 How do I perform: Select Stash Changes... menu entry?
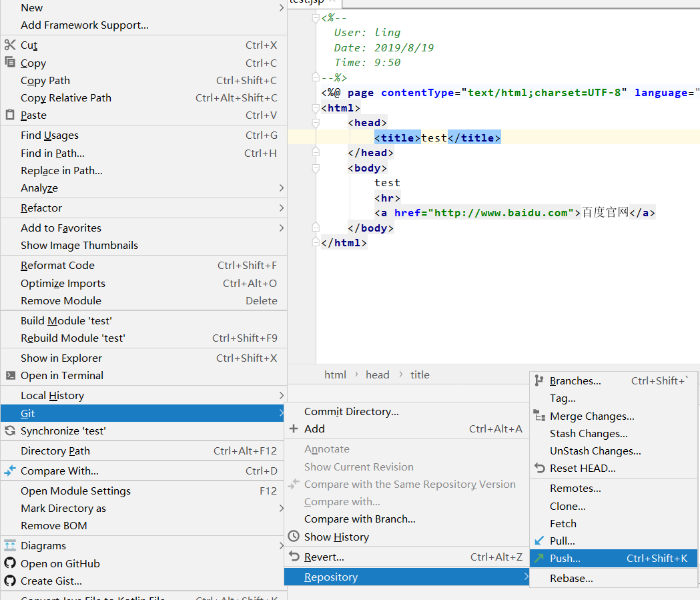click(x=589, y=434)
